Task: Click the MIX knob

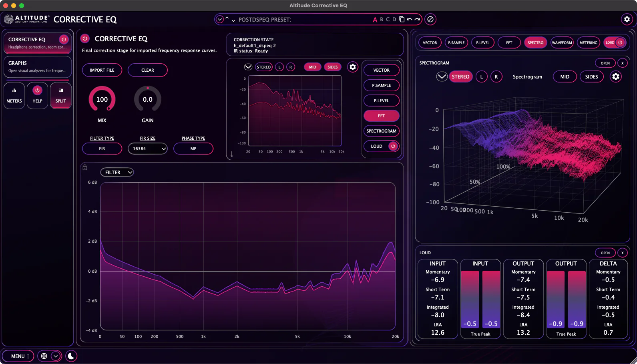Action: [102, 99]
